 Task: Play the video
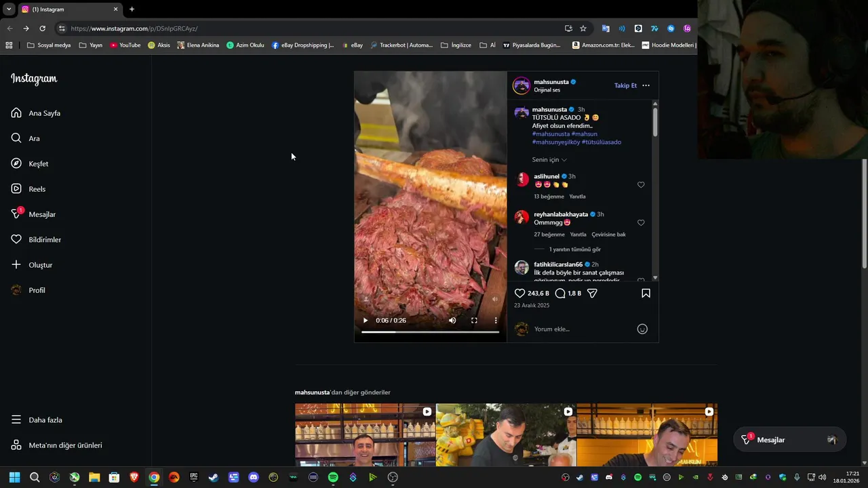366,321
